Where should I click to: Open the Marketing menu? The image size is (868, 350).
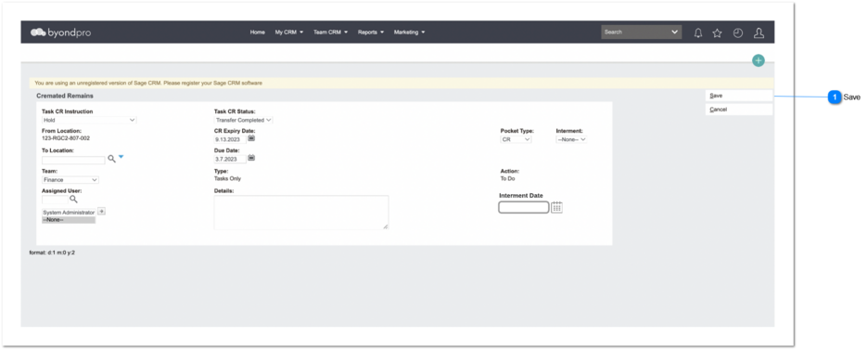410,32
